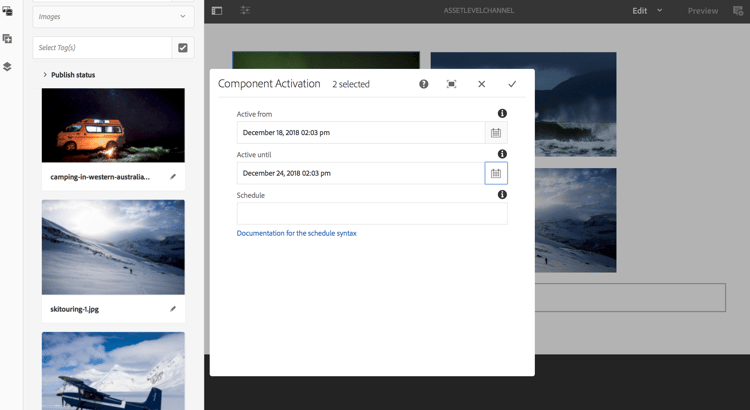Image resolution: width=750 pixels, height=410 pixels.
Task: Toggle the Select Tag(s) checkbox
Action: (183, 47)
